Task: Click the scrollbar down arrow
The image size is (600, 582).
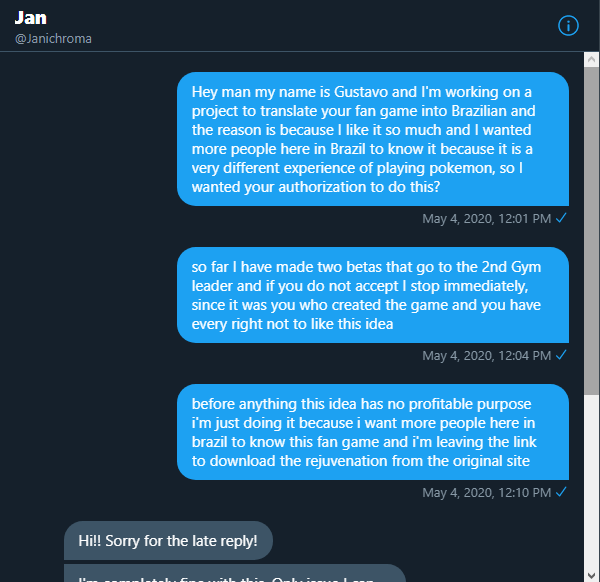Action: (592, 575)
